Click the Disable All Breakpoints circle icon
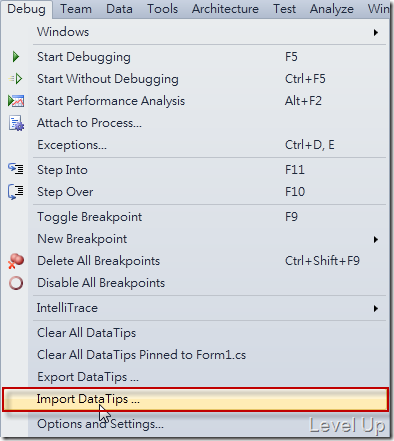The image size is (394, 441). click(16, 283)
